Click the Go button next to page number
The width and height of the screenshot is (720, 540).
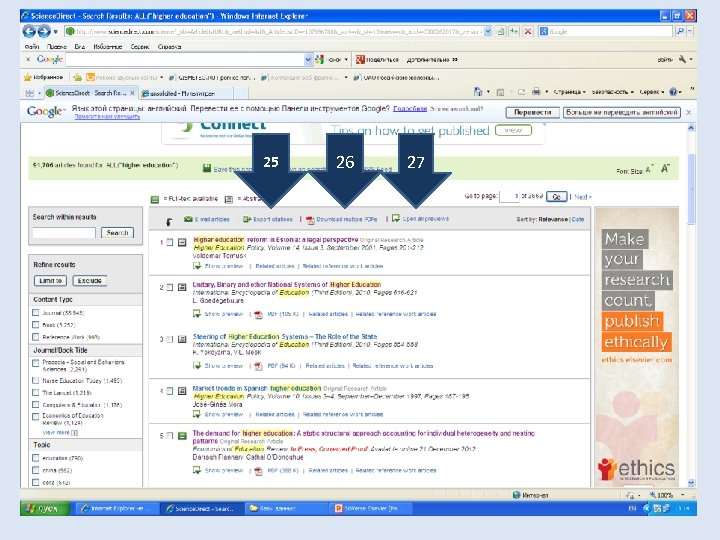coord(556,197)
